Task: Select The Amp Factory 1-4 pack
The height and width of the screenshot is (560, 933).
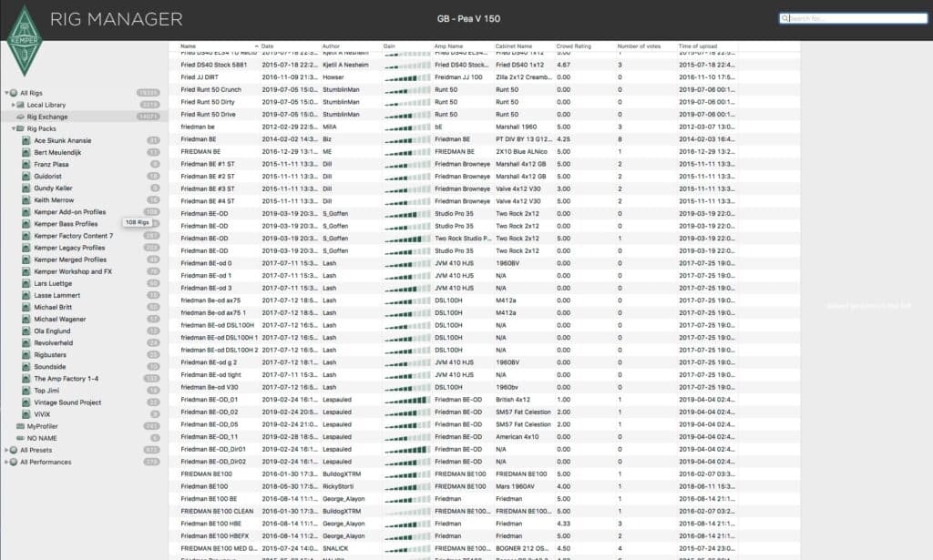Action: coord(66,378)
